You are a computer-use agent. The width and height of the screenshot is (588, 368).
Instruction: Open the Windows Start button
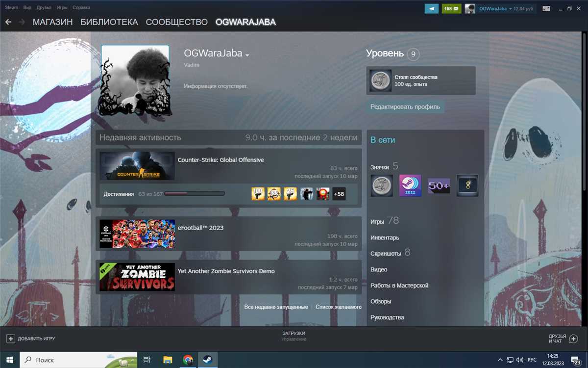point(10,360)
